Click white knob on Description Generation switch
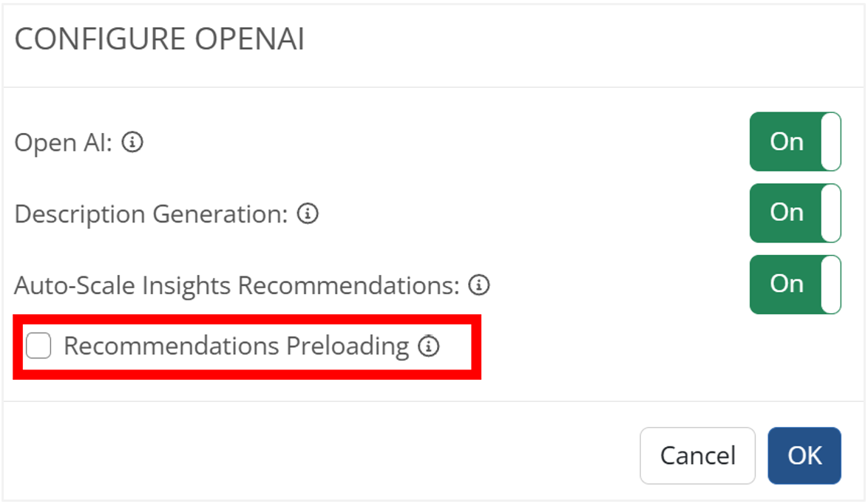The height and width of the screenshot is (504, 868). (831, 213)
